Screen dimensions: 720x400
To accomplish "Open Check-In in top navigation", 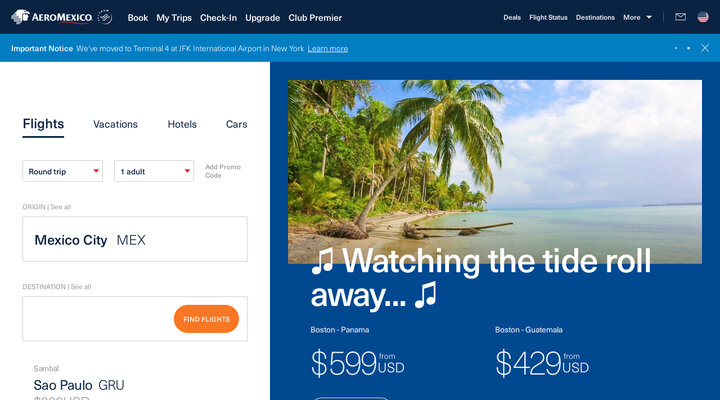I will 218,17.
